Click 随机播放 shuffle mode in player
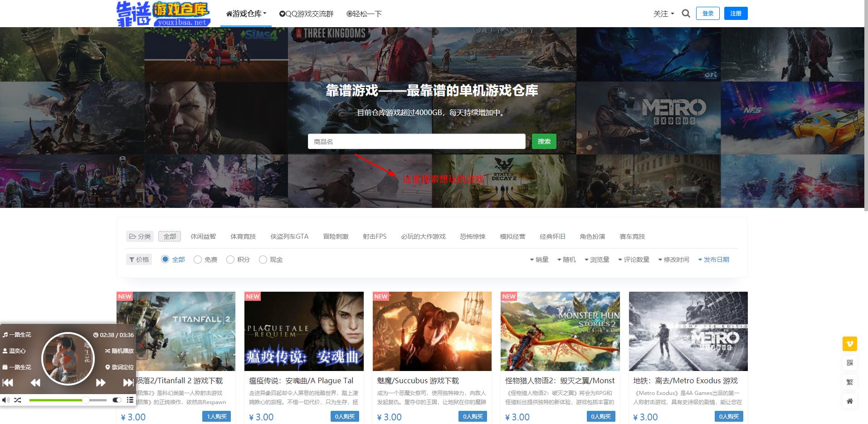The width and height of the screenshot is (868, 424). pyautogui.click(x=120, y=351)
